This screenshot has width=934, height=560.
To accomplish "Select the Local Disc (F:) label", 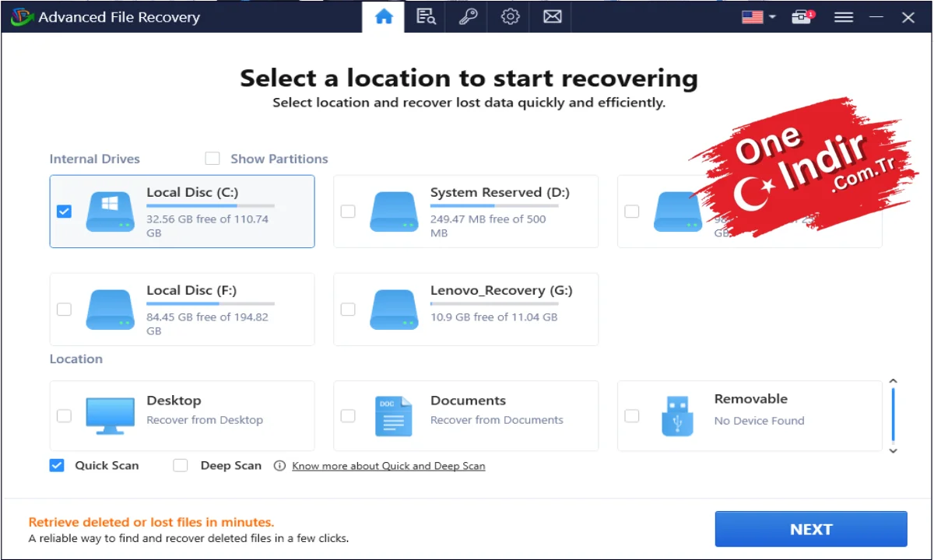I will (191, 290).
